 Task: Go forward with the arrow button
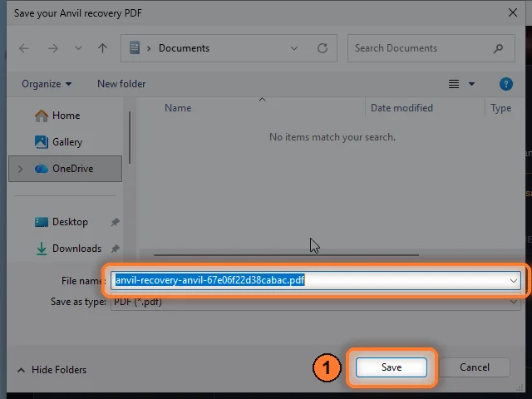[52, 48]
